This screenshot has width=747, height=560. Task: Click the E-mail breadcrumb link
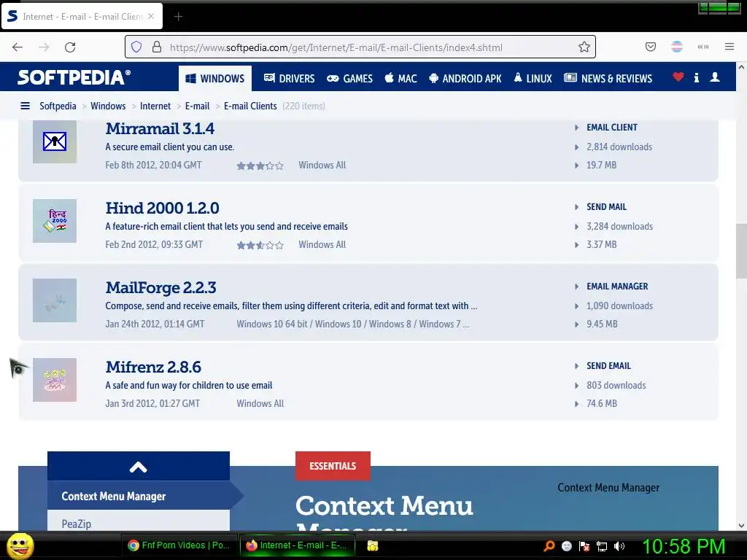click(x=197, y=106)
